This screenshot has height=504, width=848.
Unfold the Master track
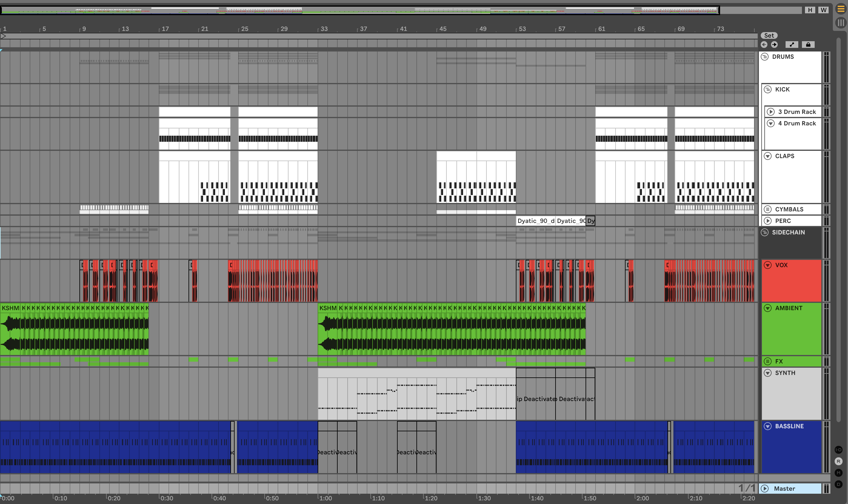765,488
